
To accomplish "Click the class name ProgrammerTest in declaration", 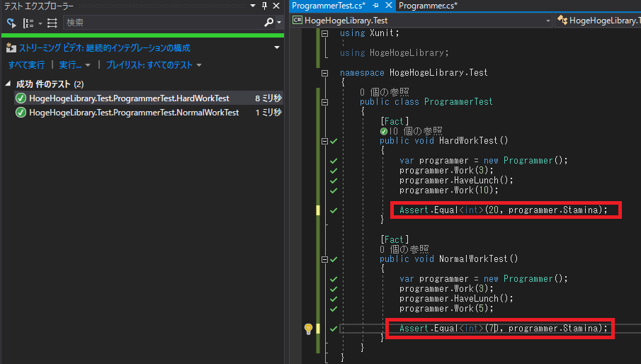I will [458, 101].
